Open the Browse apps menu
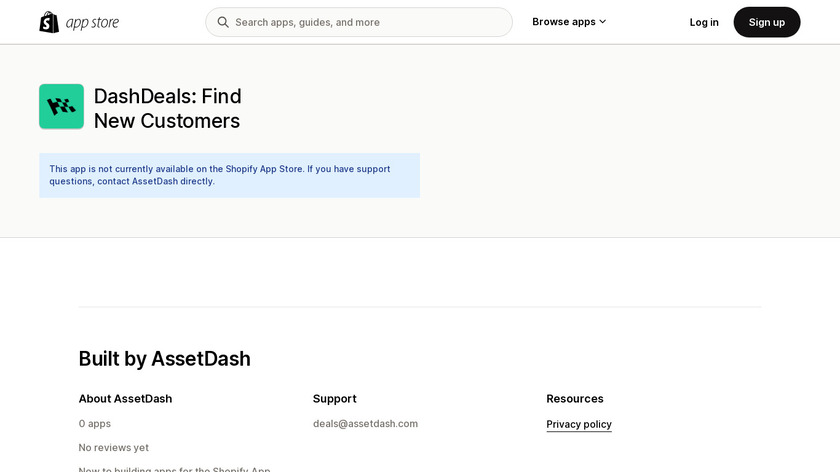This screenshot has width=840, height=472. [563, 22]
